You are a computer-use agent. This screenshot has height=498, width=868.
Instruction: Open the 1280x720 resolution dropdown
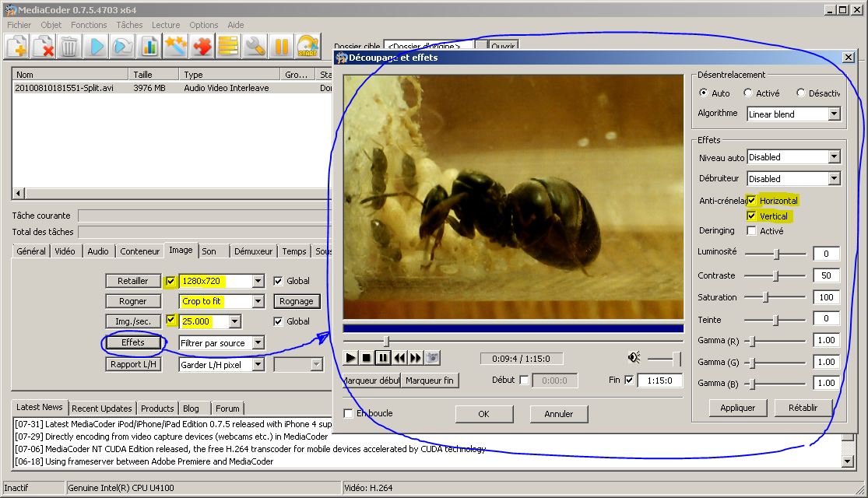[x=258, y=281]
